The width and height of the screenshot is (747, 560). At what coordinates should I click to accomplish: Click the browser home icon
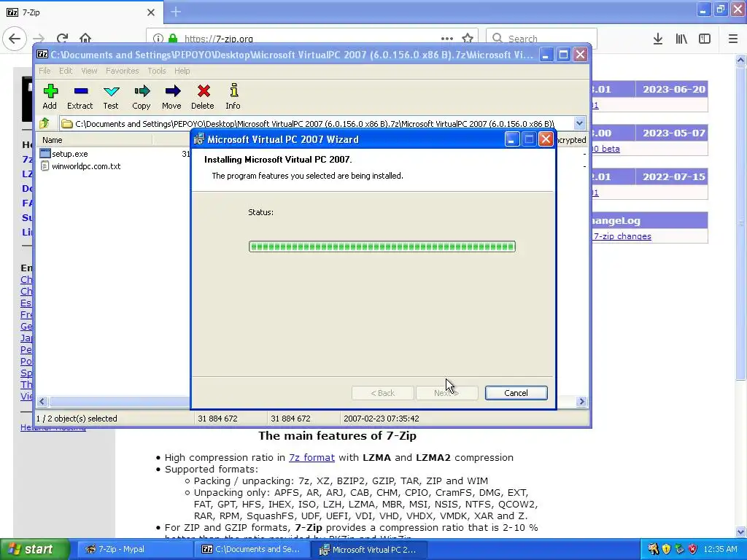(85, 39)
